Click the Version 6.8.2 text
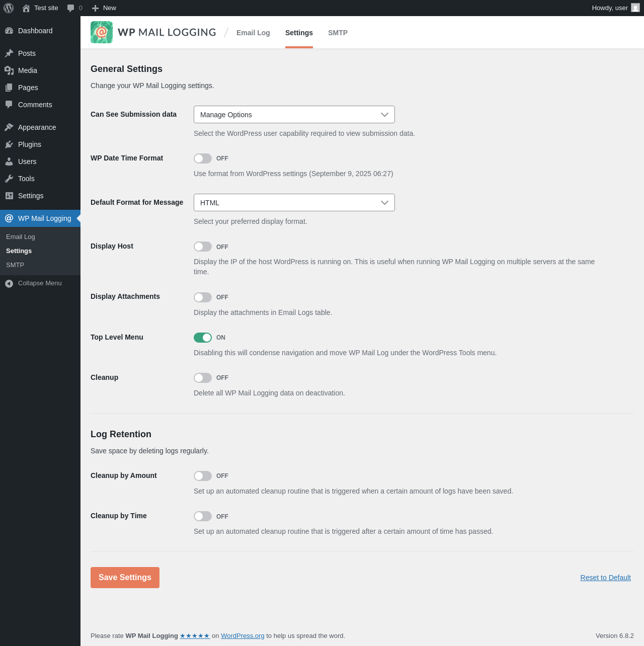Viewport: 644px width, 646px height. 615,636
